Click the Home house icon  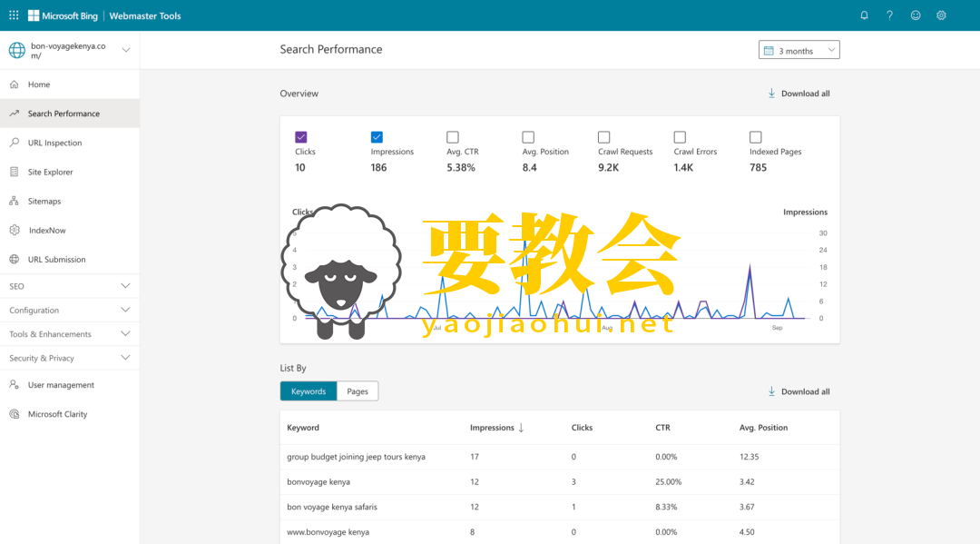pyautogui.click(x=15, y=84)
